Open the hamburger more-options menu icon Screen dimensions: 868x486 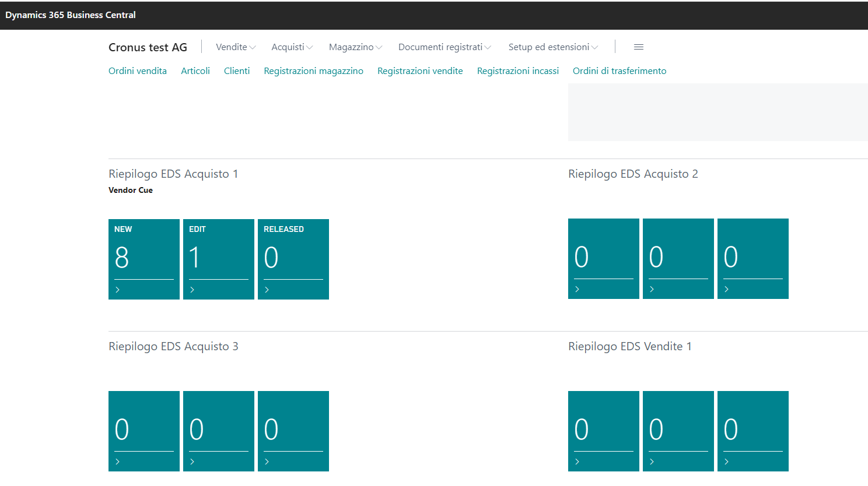pos(638,47)
